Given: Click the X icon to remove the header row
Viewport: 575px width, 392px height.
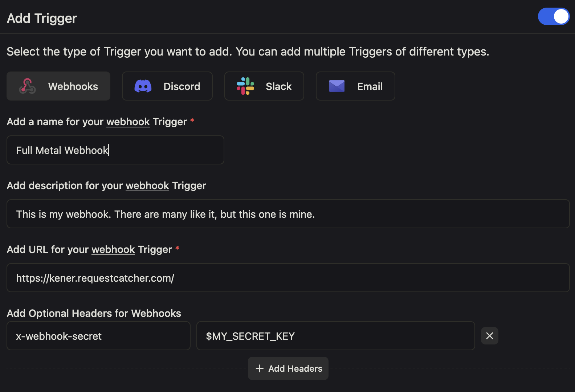Looking at the screenshot, I should (x=489, y=336).
